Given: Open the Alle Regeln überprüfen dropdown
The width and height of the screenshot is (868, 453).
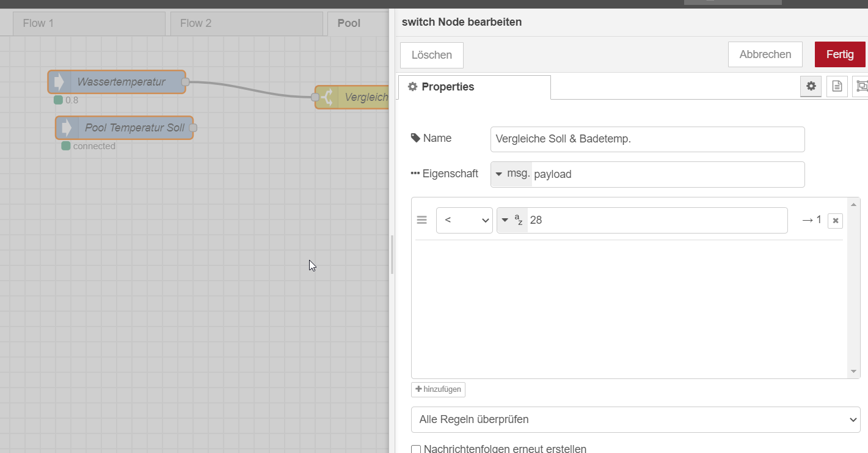Looking at the screenshot, I should (635, 419).
